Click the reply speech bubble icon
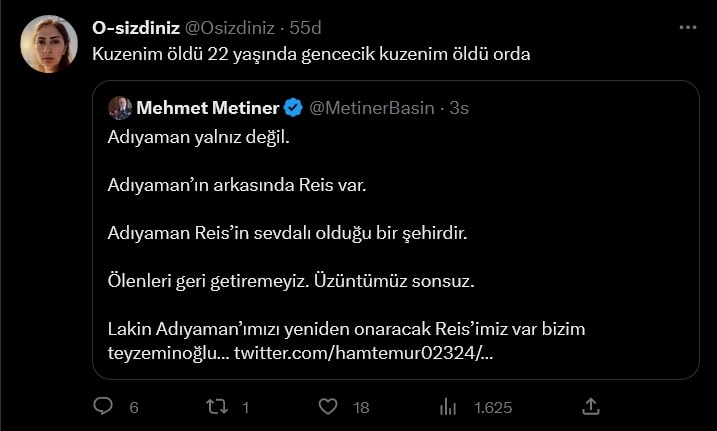The image size is (717, 431). (103, 406)
